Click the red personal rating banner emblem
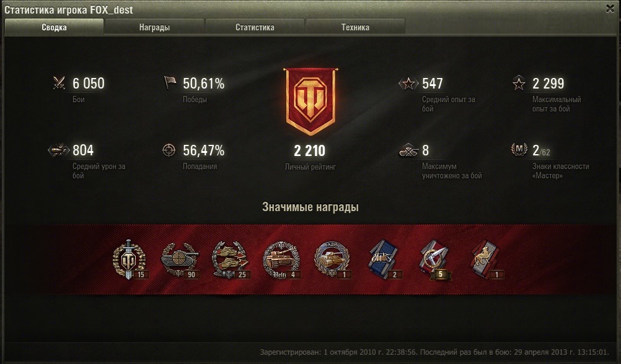 [310, 102]
